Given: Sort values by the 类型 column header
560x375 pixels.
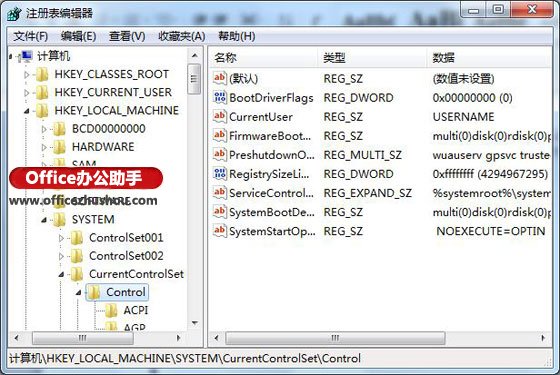Looking at the screenshot, I should point(372,58).
